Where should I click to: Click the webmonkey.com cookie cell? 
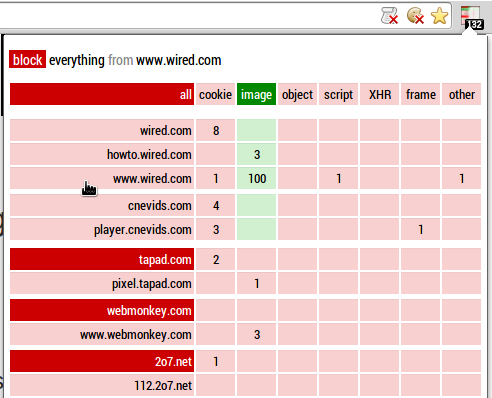(215, 310)
